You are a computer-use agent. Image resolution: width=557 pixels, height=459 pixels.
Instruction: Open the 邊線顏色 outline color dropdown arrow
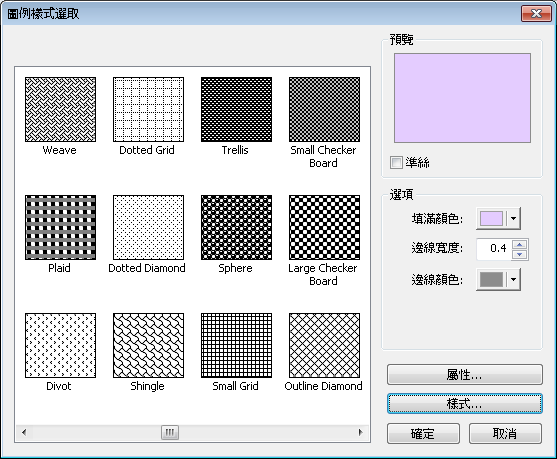(513, 280)
